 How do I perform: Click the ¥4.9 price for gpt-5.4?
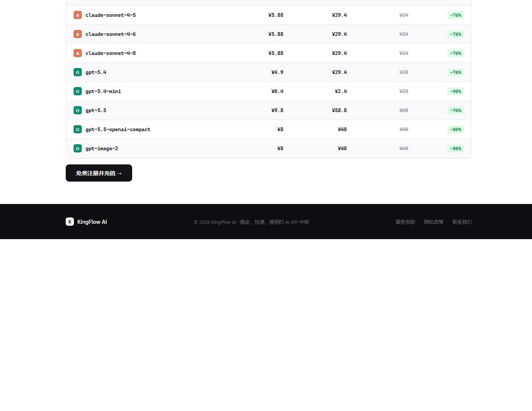(277, 72)
